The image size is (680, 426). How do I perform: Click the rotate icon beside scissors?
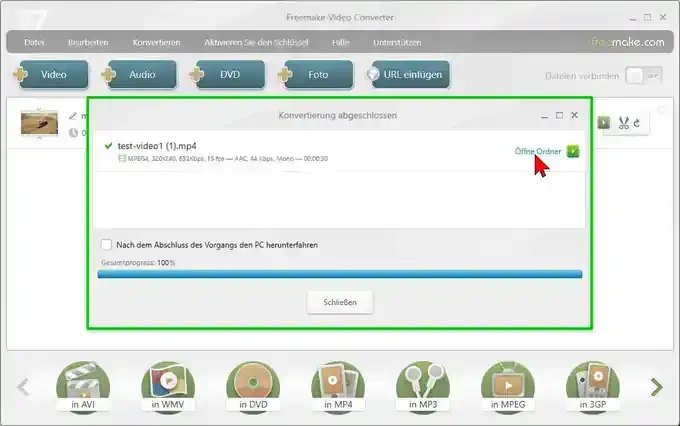(637, 123)
